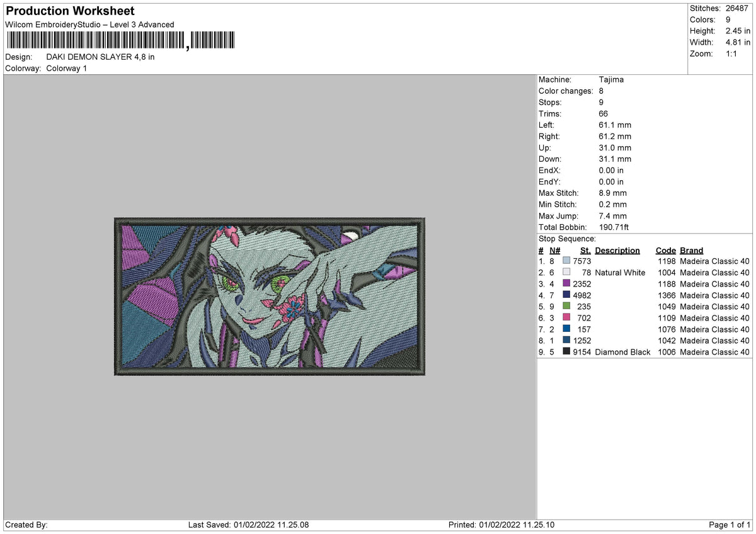Click 'Printed: 01/02/2022 11.25.10' footer text
This screenshot has width=756, height=534.
point(501,525)
